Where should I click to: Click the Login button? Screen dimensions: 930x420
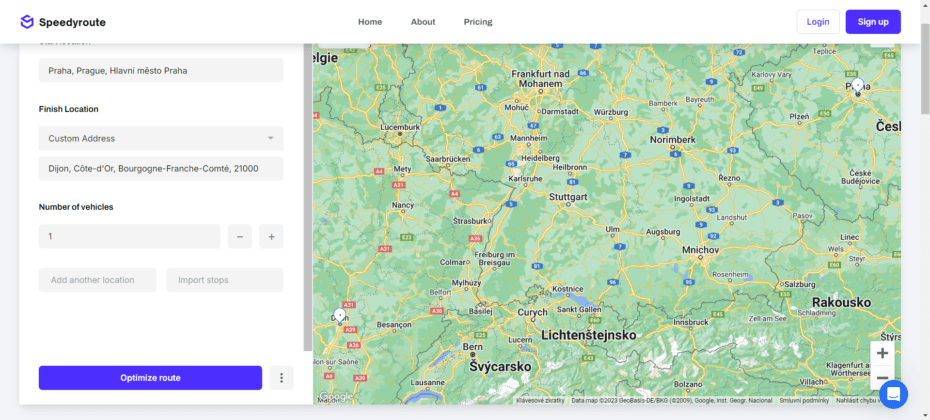[x=818, y=22]
